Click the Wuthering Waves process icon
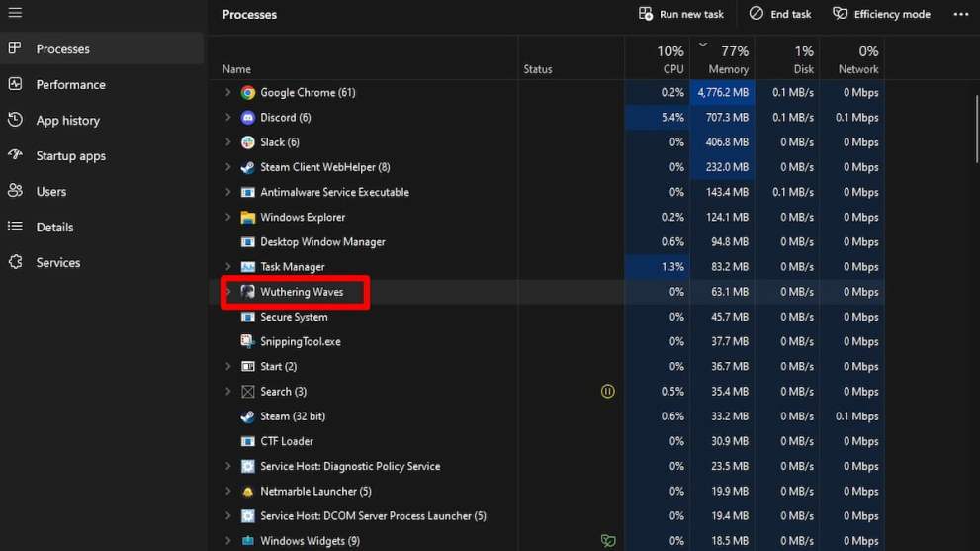The image size is (980, 551). click(x=248, y=292)
